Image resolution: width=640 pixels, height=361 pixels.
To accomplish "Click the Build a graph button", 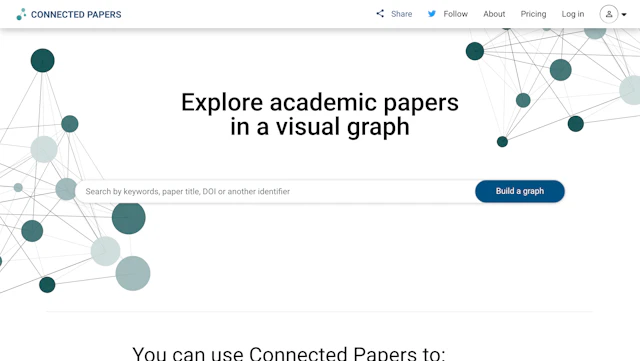I will pyautogui.click(x=520, y=191).
